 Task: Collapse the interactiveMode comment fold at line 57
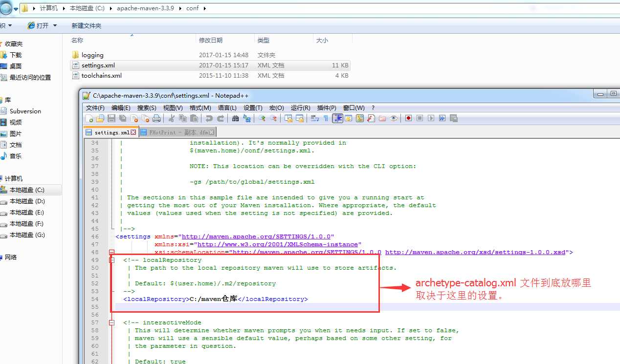pos(112,322)
